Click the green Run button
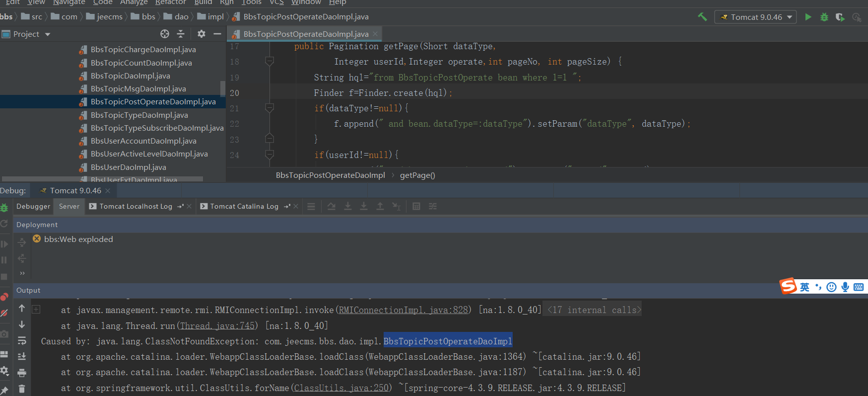The height and width of the screenshot is (396, 868). [808, 17]
